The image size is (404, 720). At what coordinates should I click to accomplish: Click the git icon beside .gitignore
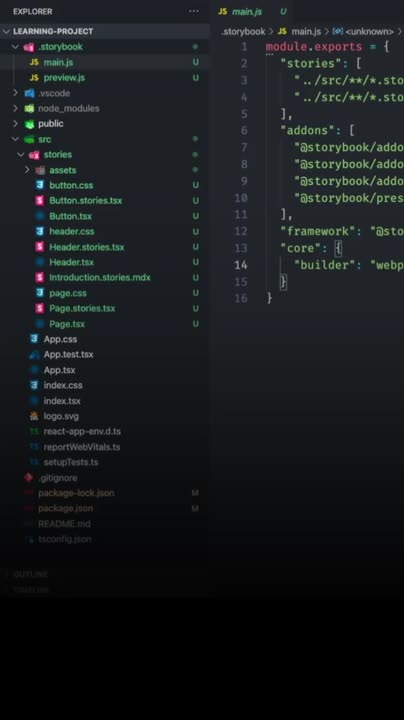(x=29, y=478)
